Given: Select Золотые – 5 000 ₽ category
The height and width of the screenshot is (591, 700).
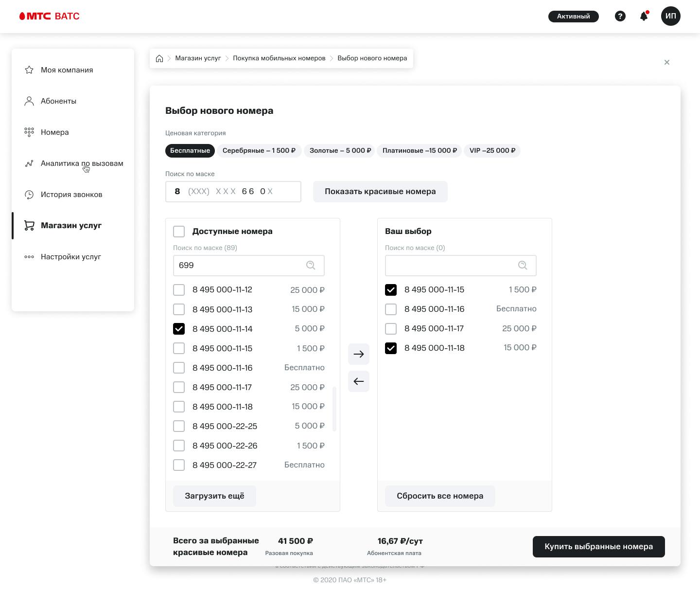Looking at the screenshot, I should pos(340,151).
